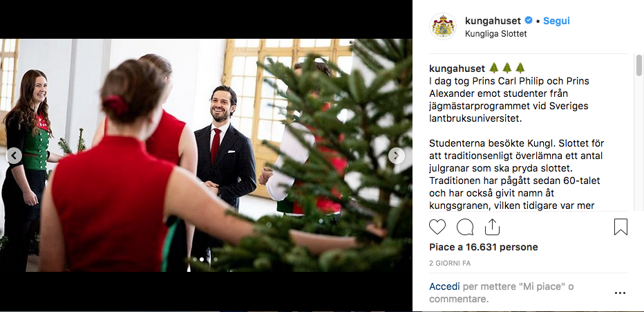Open the kungahuset profile picture
644x312 pixels.
[x=443, y=26]
